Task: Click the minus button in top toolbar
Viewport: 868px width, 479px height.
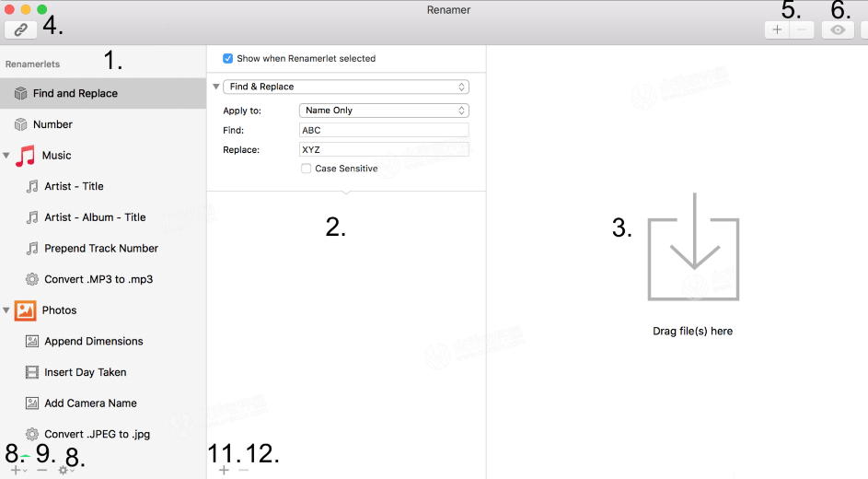Action: pos(802,29)
